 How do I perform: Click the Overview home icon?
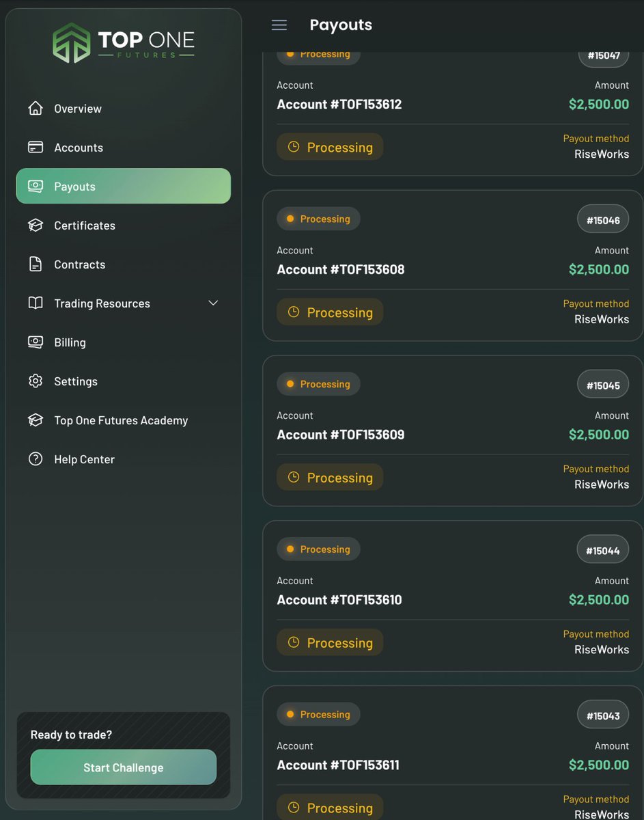(x=36, y=108)
